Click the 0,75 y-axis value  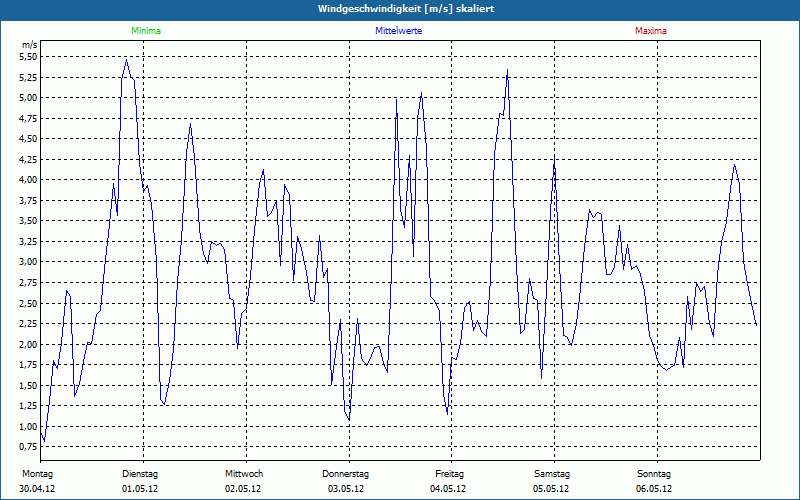[28, 447]
